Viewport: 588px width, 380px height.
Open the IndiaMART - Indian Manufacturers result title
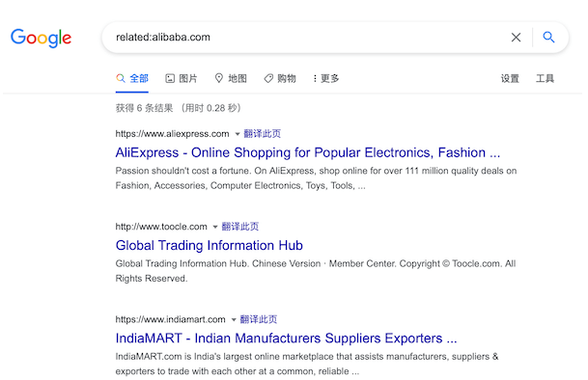click(x=286, y=339)
